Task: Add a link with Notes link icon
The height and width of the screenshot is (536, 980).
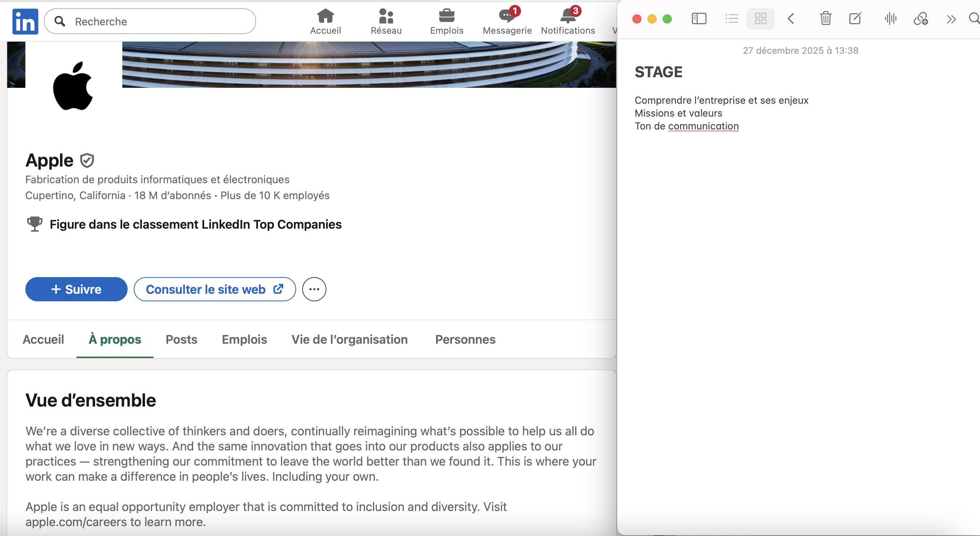Action: [x=921, y=18]
